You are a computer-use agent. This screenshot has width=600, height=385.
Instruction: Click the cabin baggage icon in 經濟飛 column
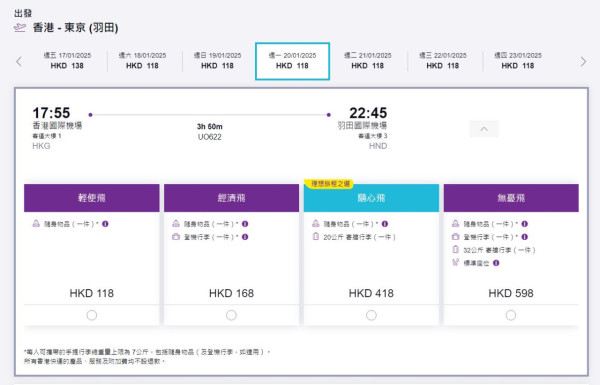[x=176, y=237]
